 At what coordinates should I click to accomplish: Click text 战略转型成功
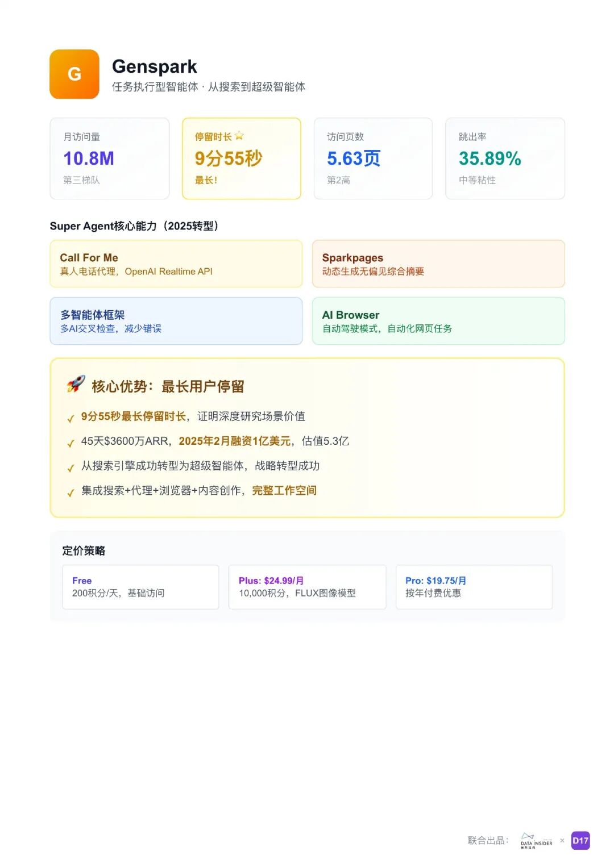(287, 466)
